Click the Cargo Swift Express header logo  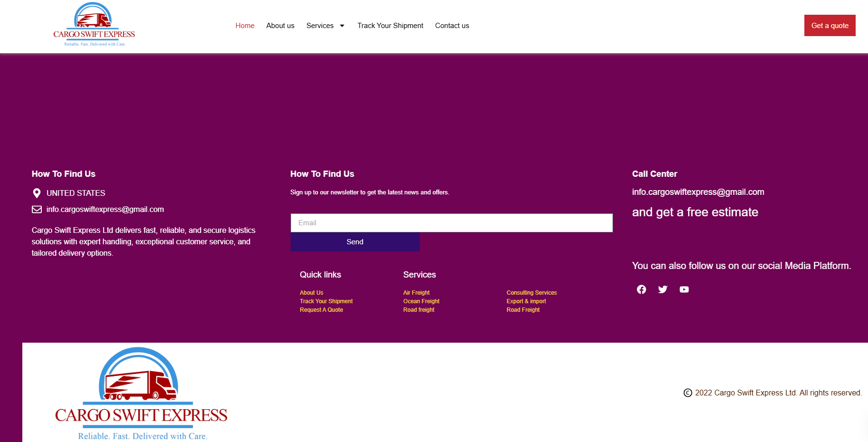click(x=94, y=25)
